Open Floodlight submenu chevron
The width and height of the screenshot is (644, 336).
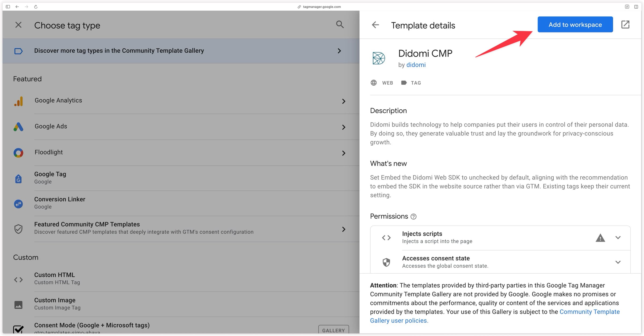pos(344,153)
